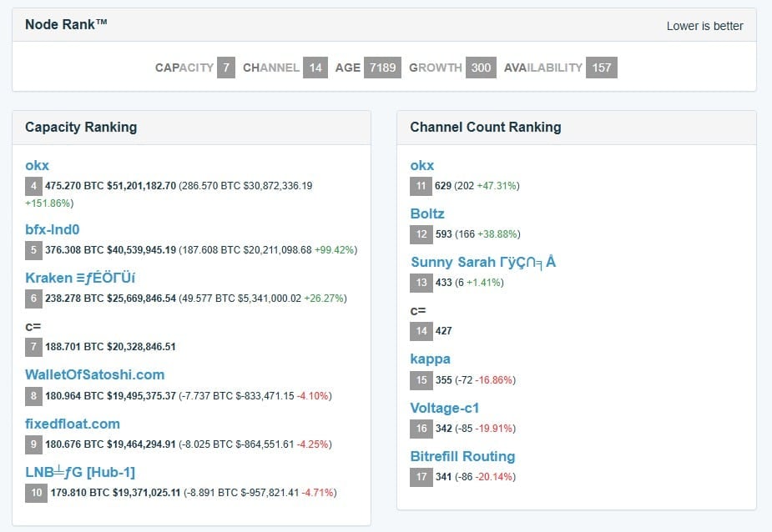
Task: Click rank badge 11 beside okx channels
Action: click(421, 186)
